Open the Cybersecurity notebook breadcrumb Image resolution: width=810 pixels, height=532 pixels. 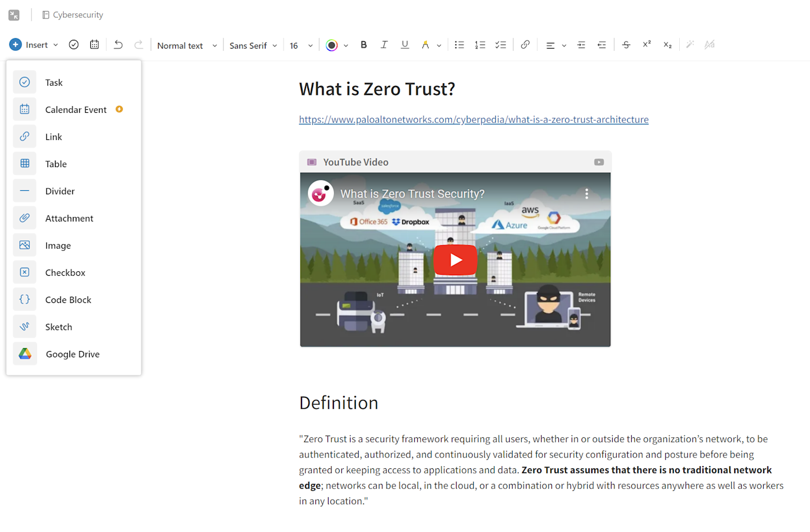(73, 15)
